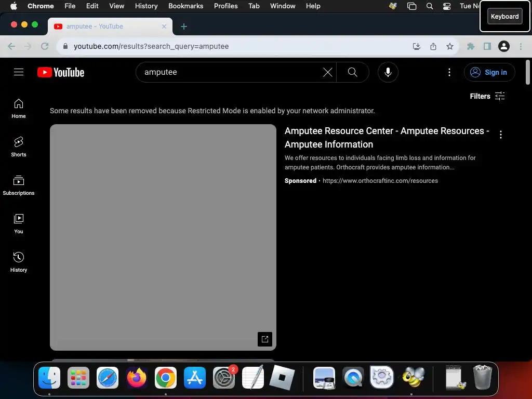Open the Window menu
This screenshot has height=399, width=532.
(x=283, y=6)
